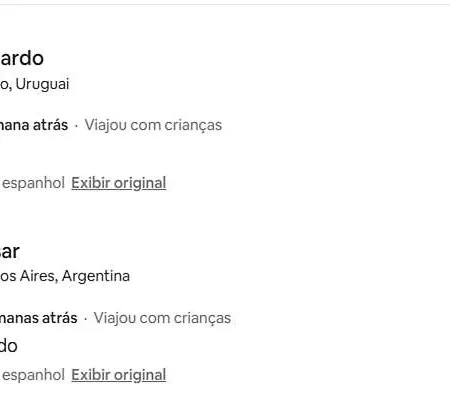
Task: Click the dot separator after 'mana atrás'
Action: pos(76,126)
